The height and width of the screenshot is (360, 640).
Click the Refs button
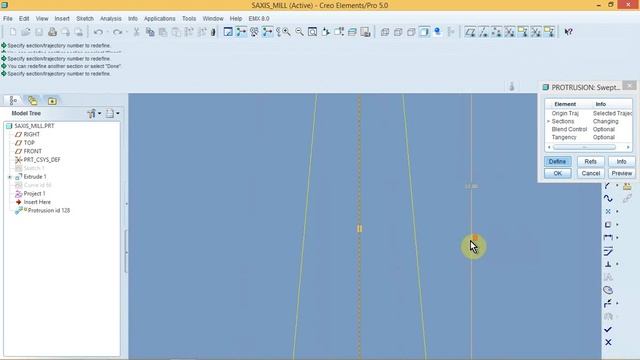[x=590, y=162]
